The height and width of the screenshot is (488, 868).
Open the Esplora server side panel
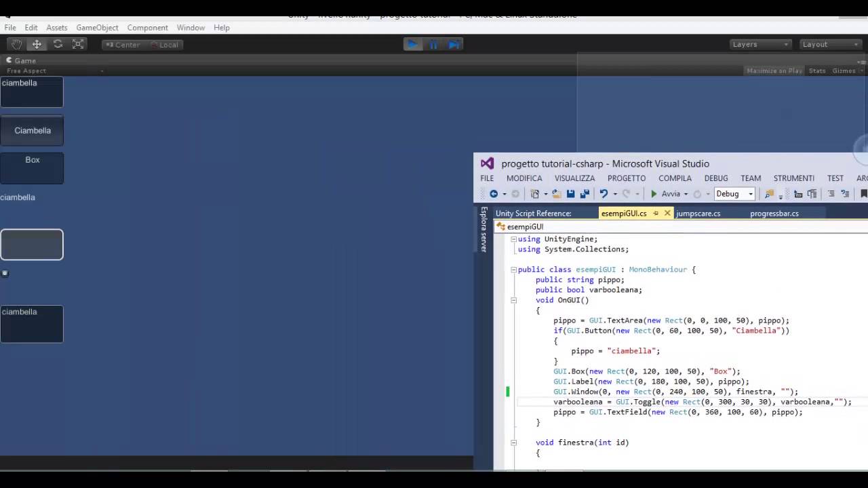tap(484, 230)
